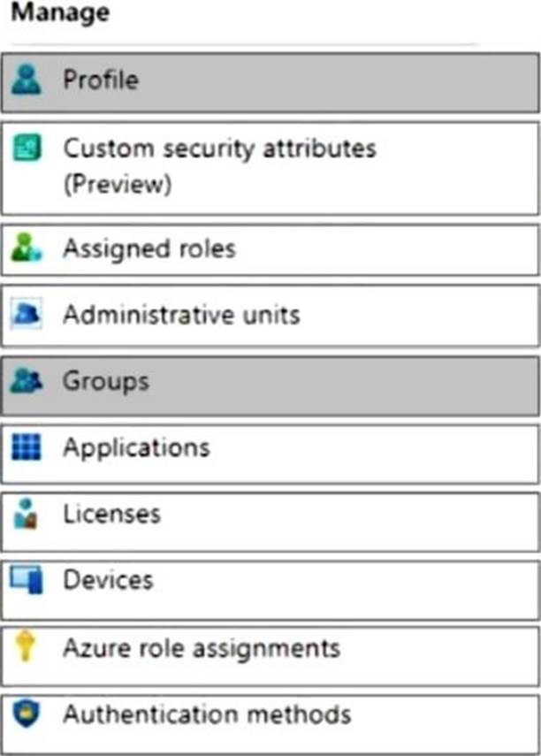Click the Assigned roles icon
The image size is (541, 756).
25,250
